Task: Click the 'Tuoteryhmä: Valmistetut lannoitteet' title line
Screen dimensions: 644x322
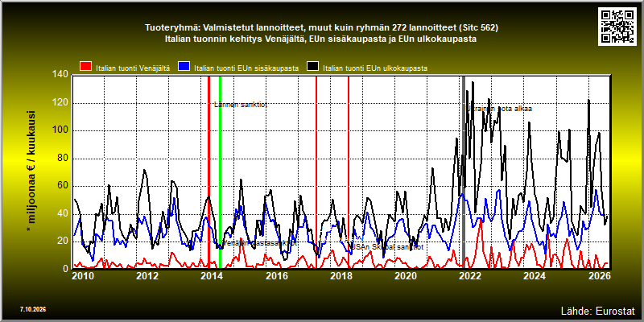Action: pos(321,28)
